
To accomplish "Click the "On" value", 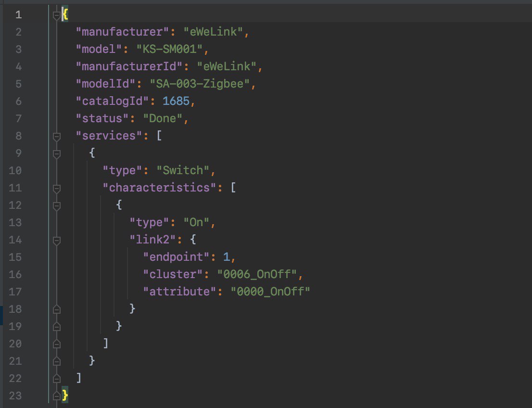I will 196,222.
